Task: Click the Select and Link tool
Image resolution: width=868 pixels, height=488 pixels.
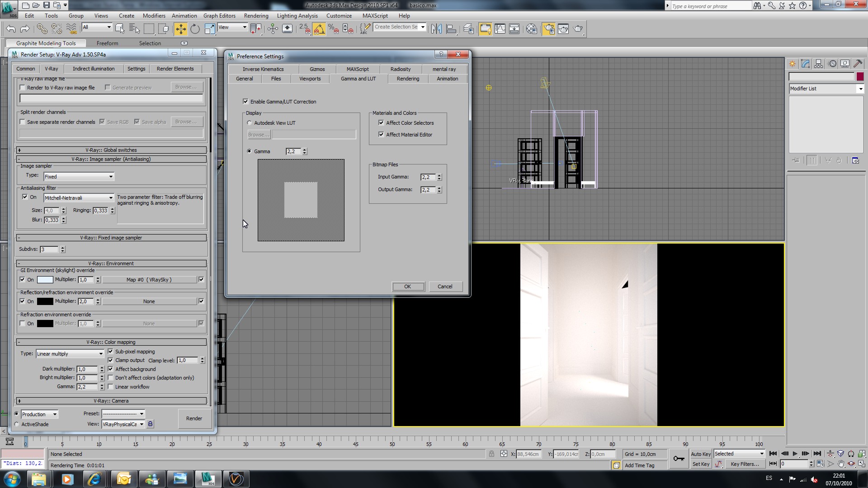Action: tap(42, 29)
